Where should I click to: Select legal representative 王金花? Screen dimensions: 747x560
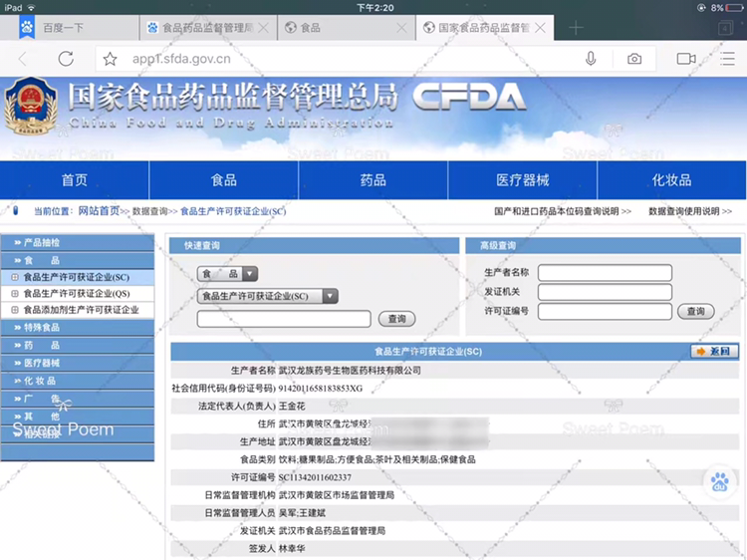(292, 407)
